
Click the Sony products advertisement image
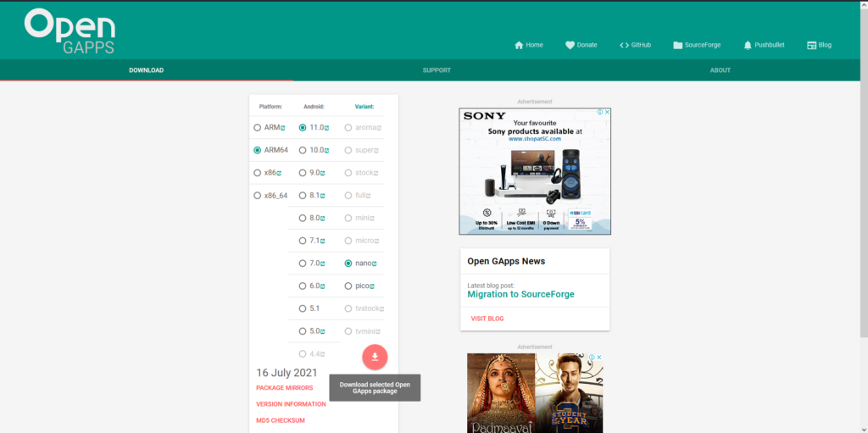tap(535, 171)
